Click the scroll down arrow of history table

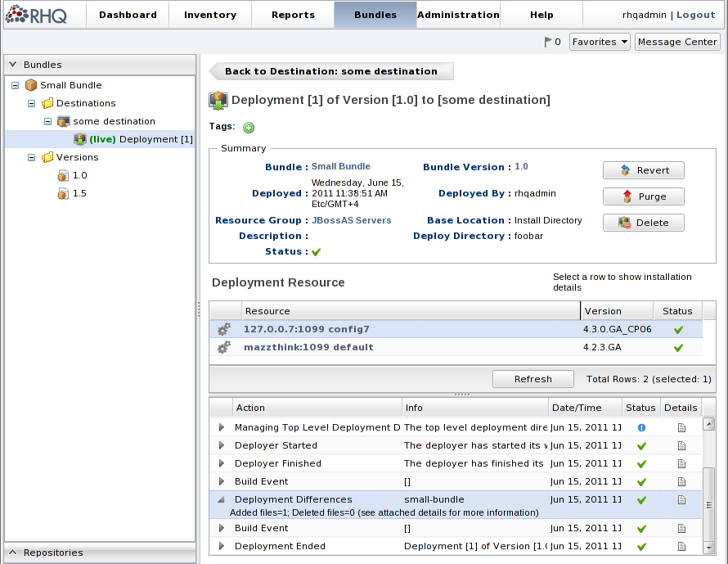[x=709, y=548]
